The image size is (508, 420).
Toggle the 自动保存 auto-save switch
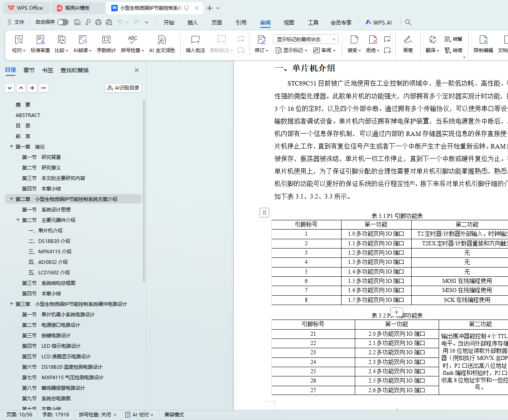(63, 22)
